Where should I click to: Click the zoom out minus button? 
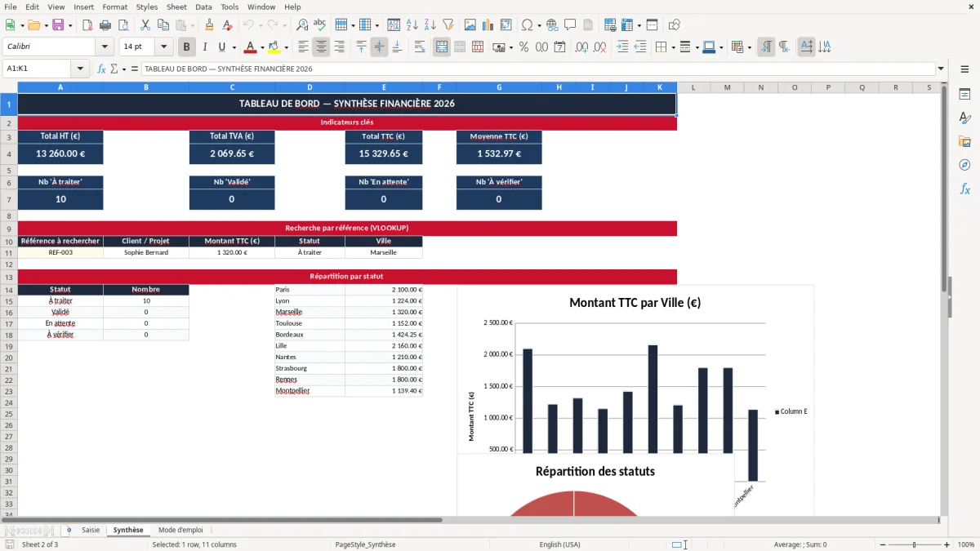pyautogui.click(x=883, y=544)
